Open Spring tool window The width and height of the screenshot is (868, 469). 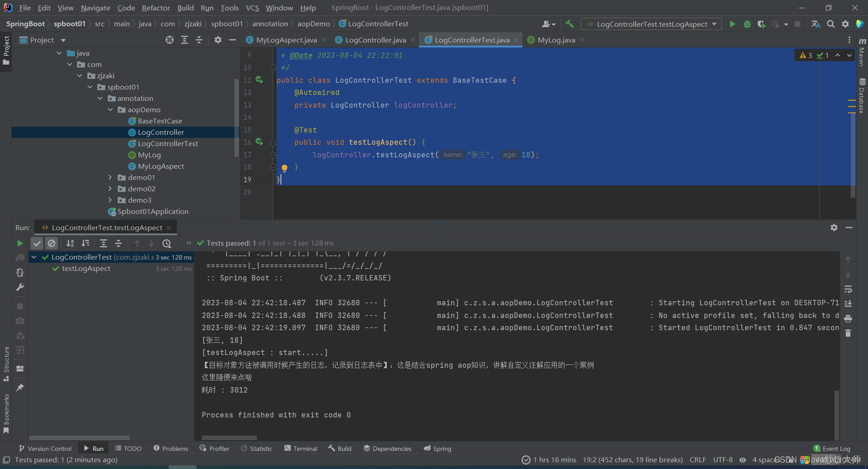click(x=437, y=449)
